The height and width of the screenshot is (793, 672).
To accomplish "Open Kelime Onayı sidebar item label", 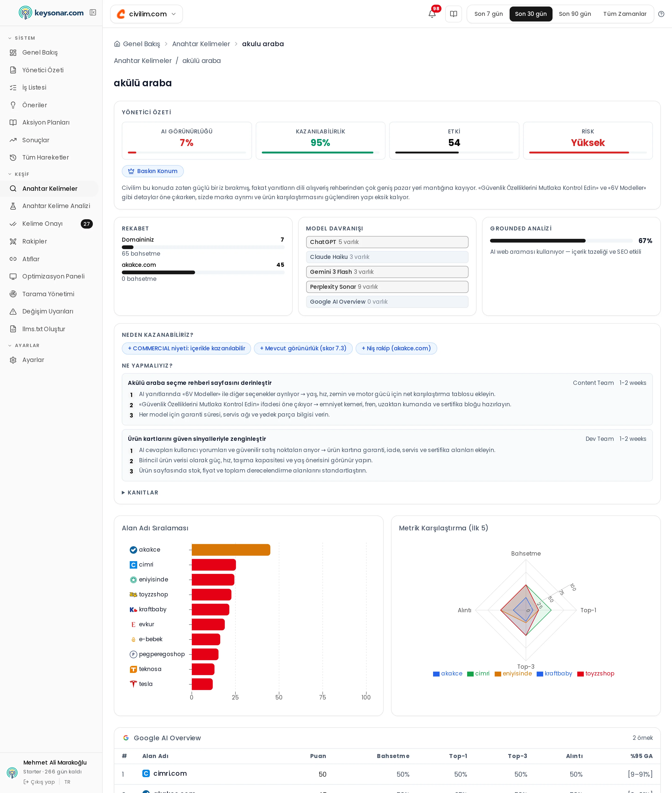I will tap(42, 224).
